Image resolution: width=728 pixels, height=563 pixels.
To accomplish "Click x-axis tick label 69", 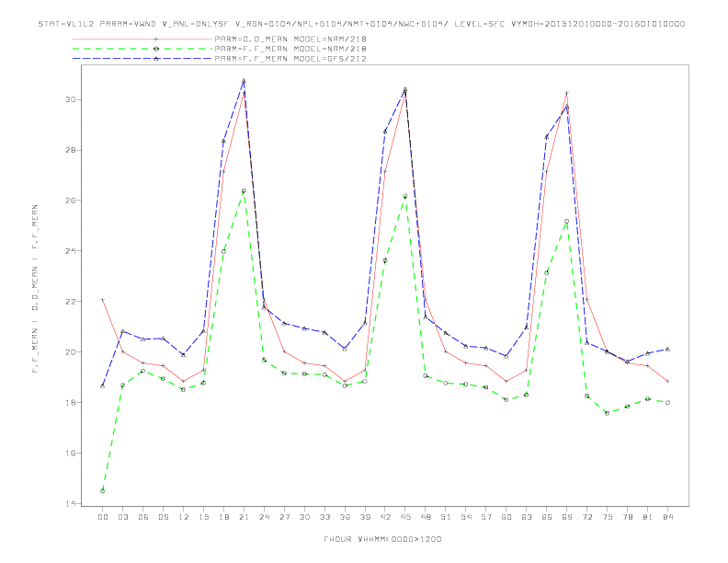I will pyautogui.click(x=567, y=517).
